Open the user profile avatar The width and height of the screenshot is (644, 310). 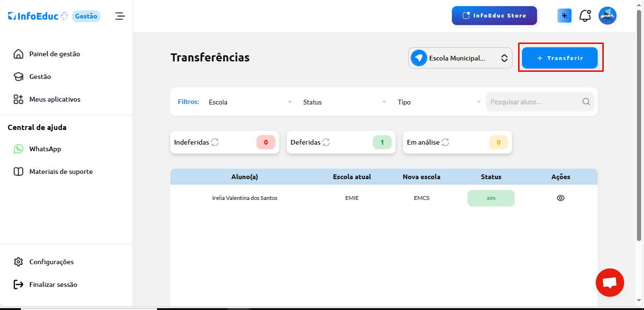point(608,16)
